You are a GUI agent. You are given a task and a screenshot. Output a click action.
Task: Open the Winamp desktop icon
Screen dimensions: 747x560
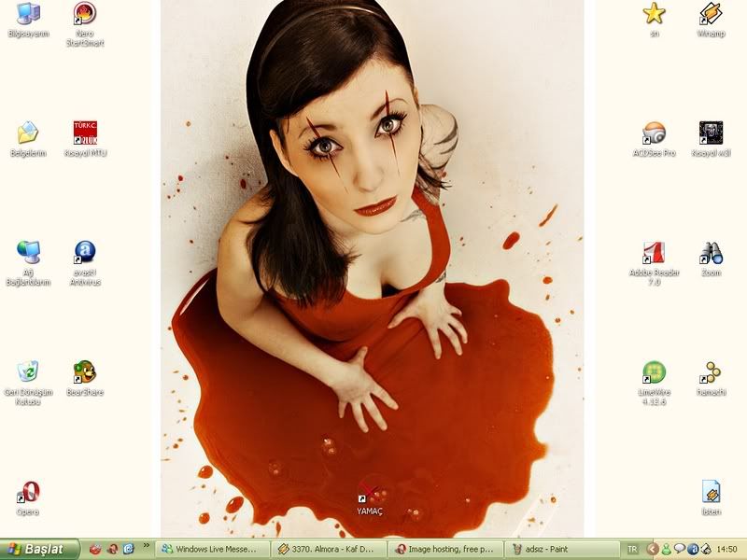point(711,16)
